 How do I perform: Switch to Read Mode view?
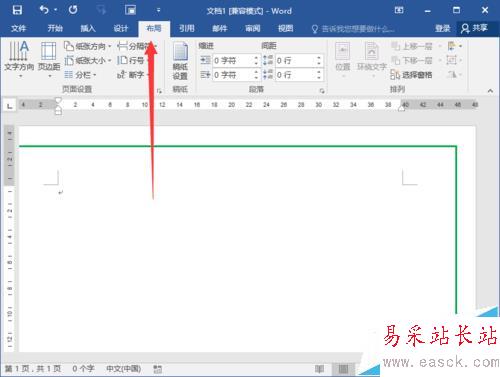(x=319, y=369)
